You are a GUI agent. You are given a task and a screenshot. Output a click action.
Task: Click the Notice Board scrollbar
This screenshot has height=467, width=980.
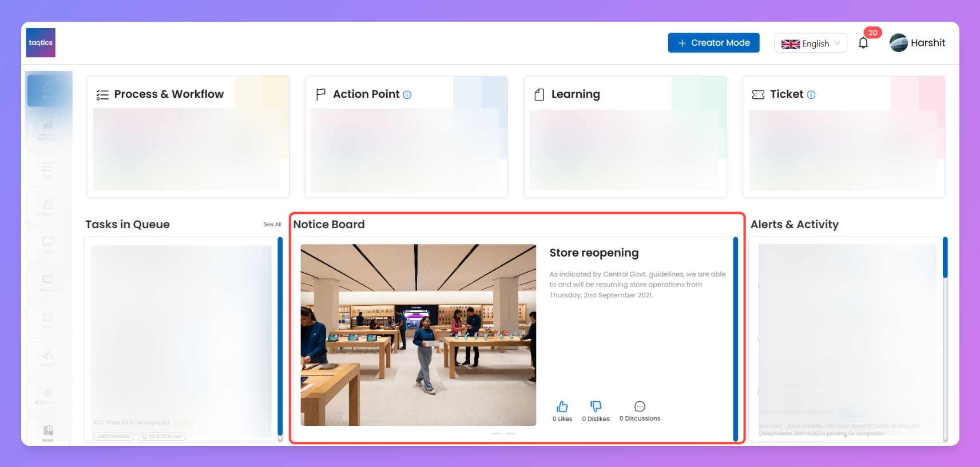(x=736, y=338)
